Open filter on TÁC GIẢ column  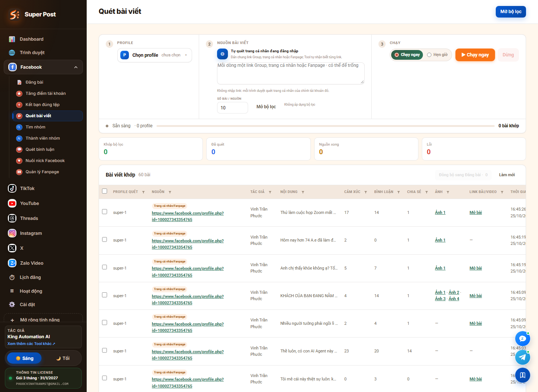[270, 192]
